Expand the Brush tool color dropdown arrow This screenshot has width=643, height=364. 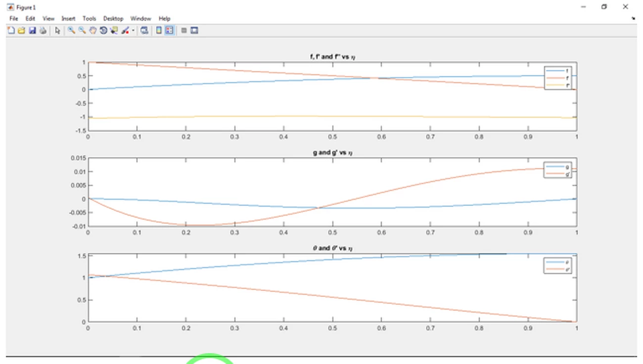133,31
